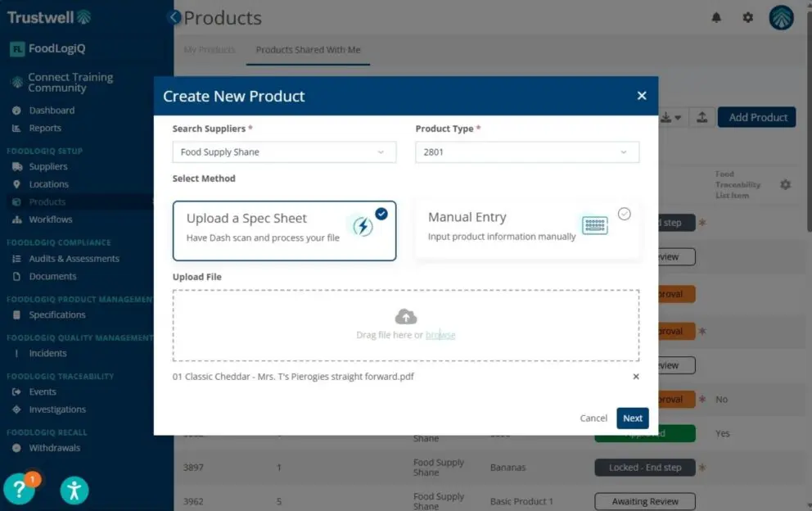Open Workflows in the sidebar
Screen dimensions: 812x511
pyautogui.click(x=50, y=219)
